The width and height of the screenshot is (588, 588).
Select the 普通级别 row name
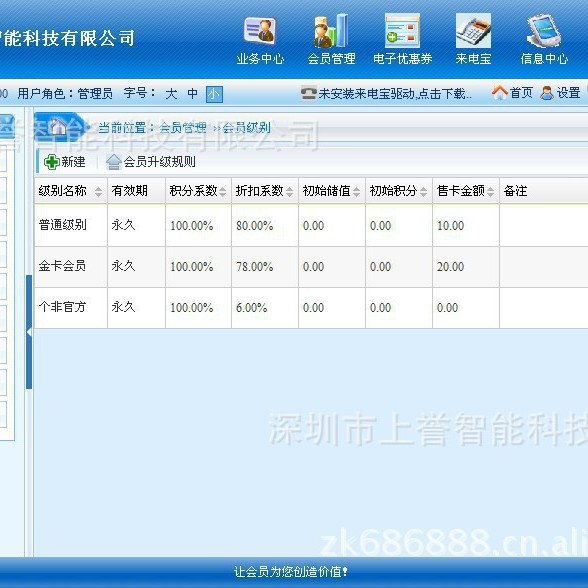tap(63, 225)
